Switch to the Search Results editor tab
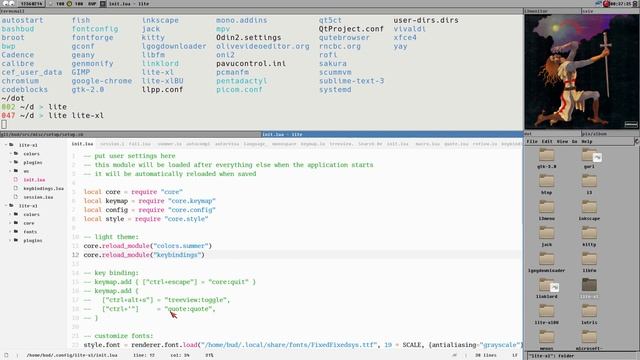This screenshot has height=360, width=640. point(370,144)
